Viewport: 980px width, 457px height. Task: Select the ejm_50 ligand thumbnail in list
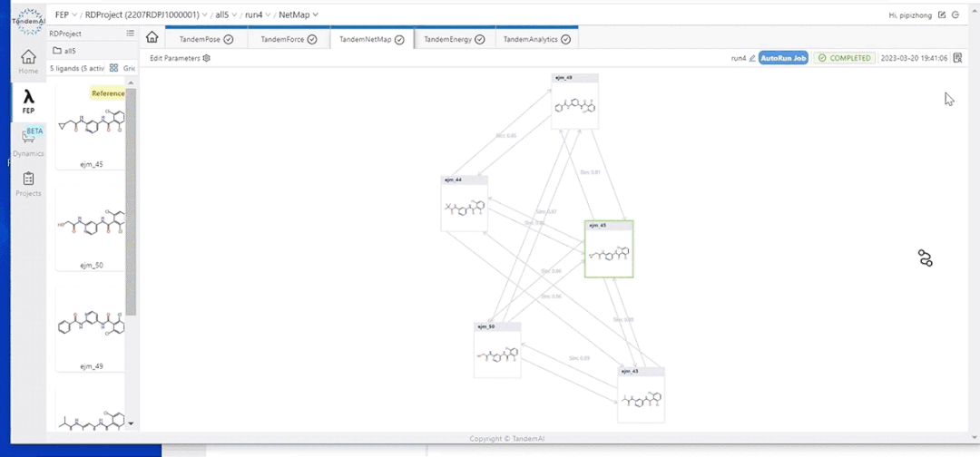click(x=91, y=230)
